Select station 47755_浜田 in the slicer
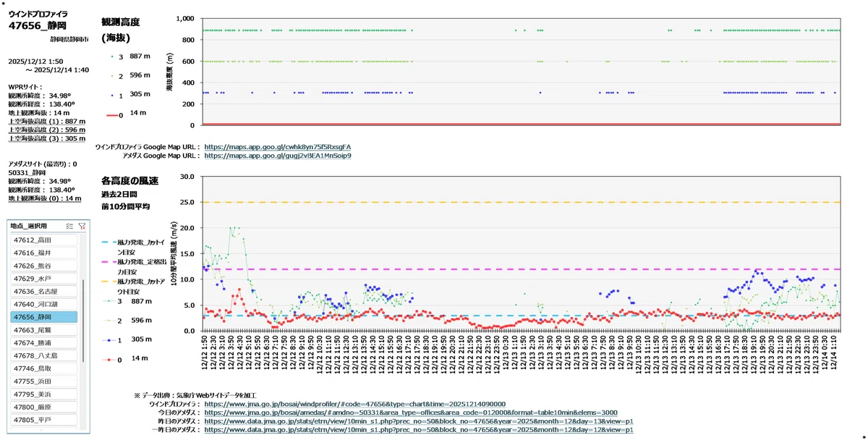868x443 pixels. coord(44,381)
